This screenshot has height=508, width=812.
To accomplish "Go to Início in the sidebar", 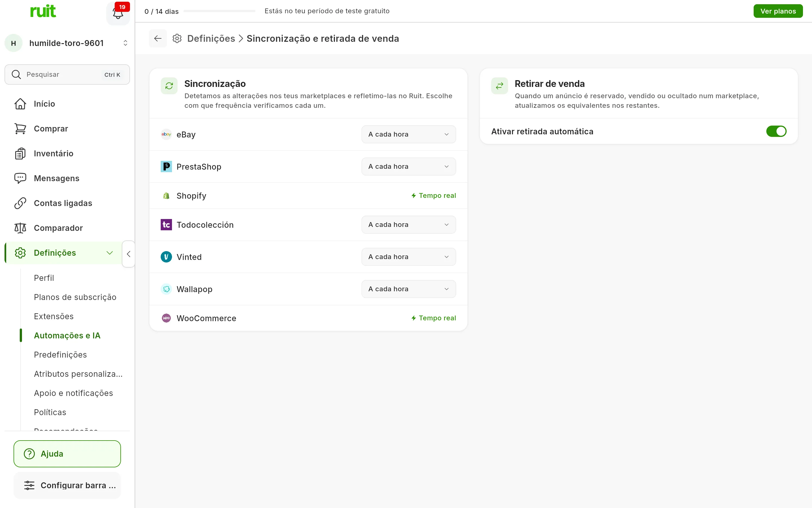I will click(67, 104).
